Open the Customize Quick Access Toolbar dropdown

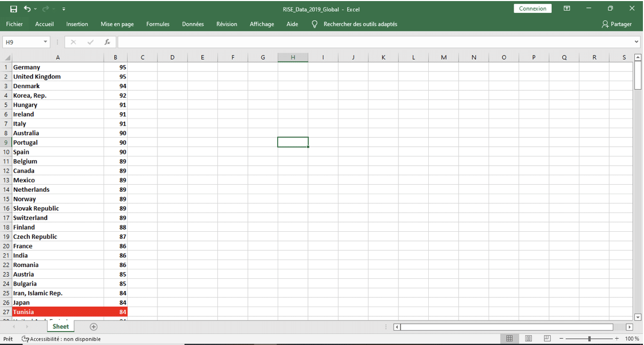point(64,9)
